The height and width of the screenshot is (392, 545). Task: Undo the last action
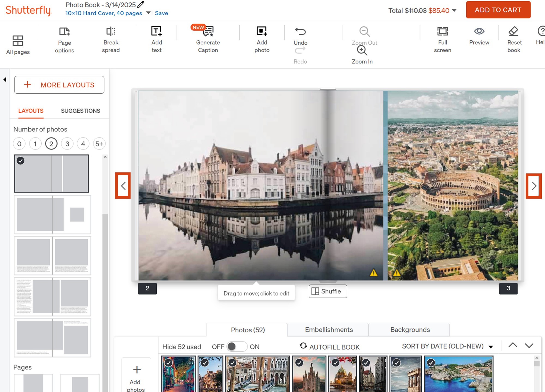301,36
